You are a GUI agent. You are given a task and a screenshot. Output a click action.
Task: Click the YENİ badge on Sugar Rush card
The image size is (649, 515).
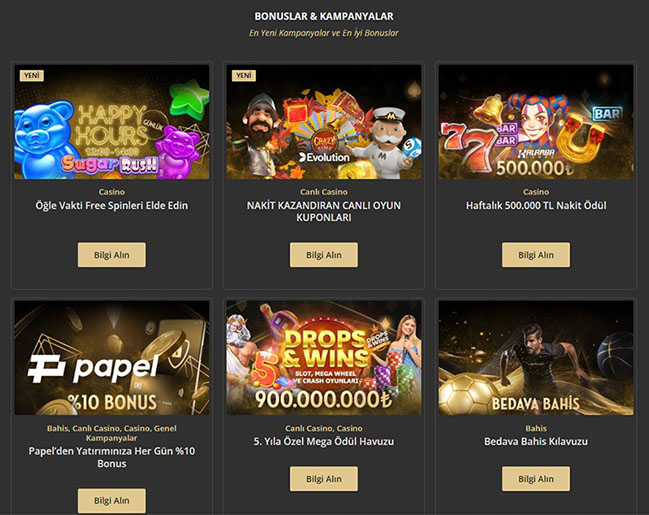(32, 75)
